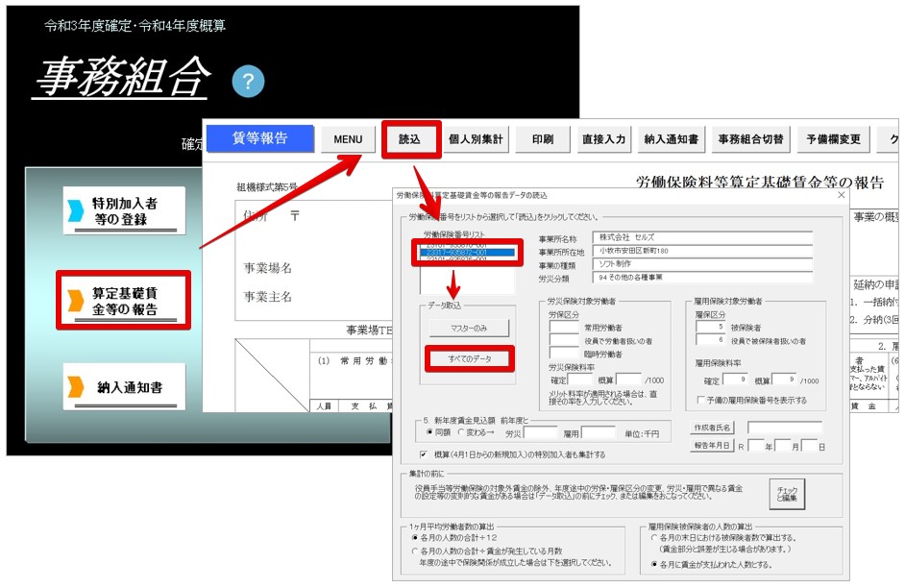
Task: Enable 予備の雇用保険番号を表示する checkbox
Action: coord(700,400)
